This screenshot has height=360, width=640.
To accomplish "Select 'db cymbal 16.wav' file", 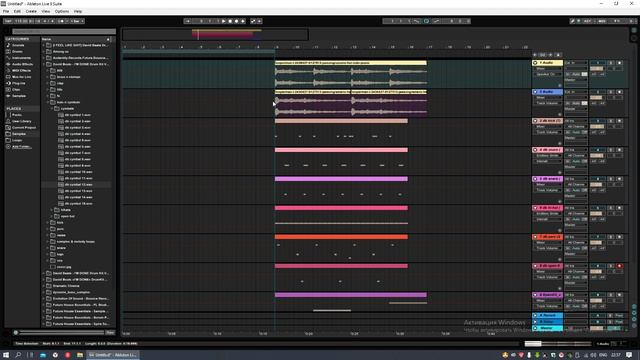I will coord(78,203).
